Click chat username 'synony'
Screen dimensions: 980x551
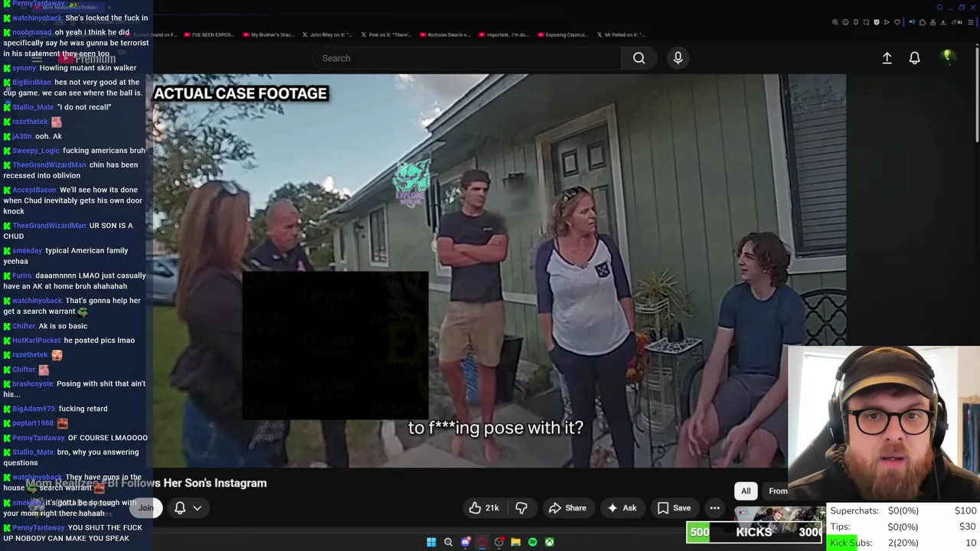tap(24, 68)
